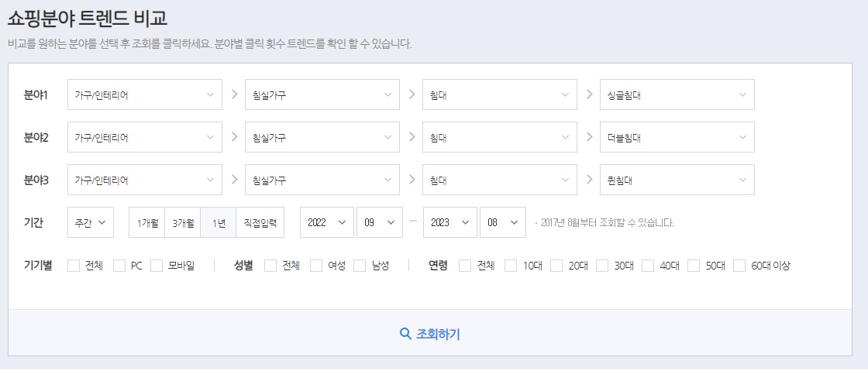Click the arrow icon on the 주간 selector
This screenshot has height=388, width=868.
point(102,222)
